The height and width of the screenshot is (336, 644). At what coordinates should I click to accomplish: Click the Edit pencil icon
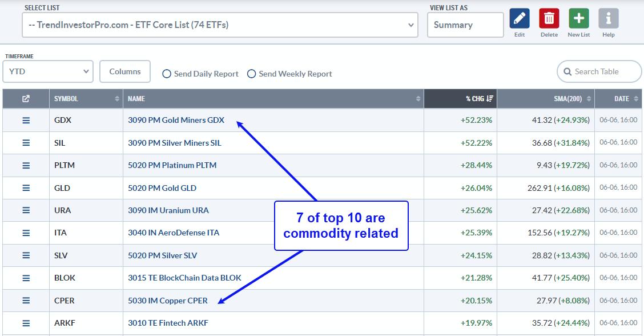(x=519, y=19)
